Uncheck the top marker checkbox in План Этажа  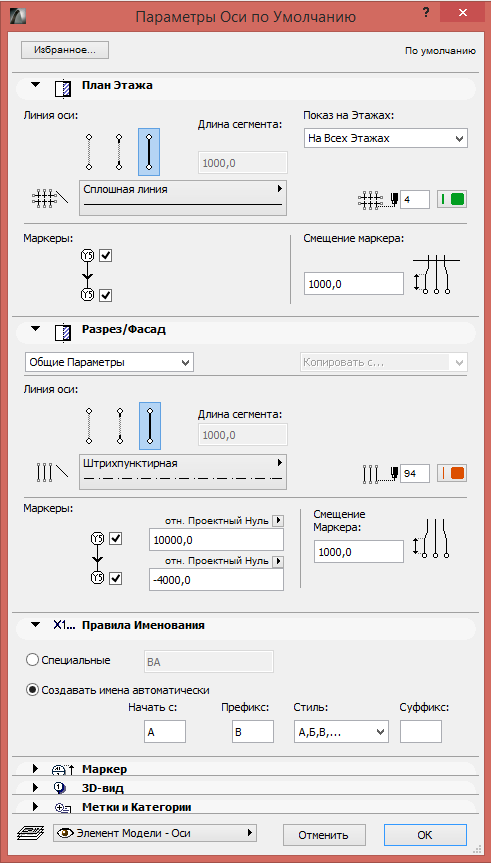pyautogui.click(x=106, y=256)
